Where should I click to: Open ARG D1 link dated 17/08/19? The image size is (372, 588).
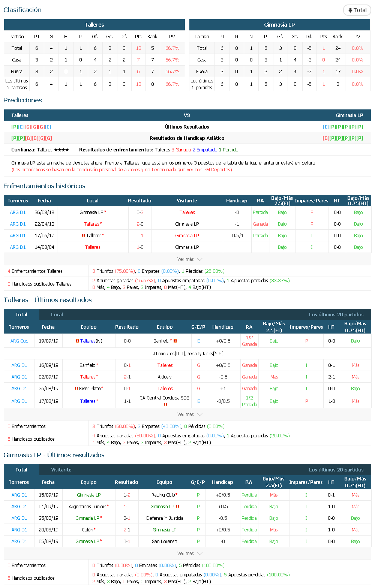[19, 401]
